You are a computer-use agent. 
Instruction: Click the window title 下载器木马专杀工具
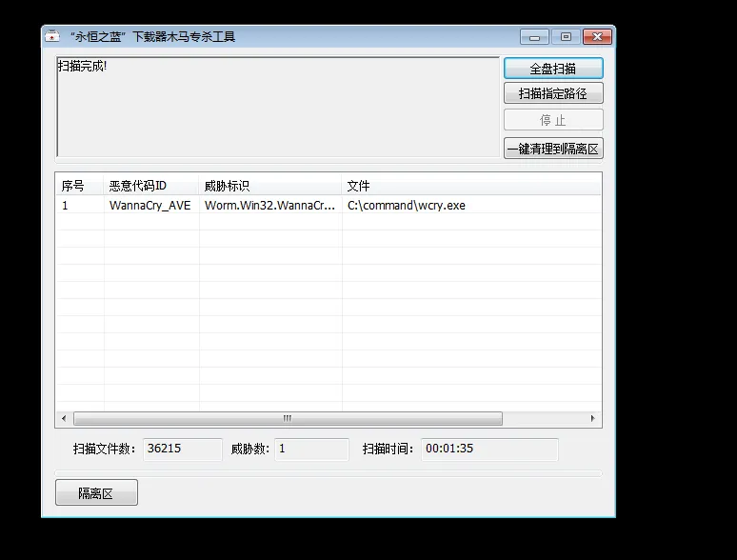pos(184,37)
